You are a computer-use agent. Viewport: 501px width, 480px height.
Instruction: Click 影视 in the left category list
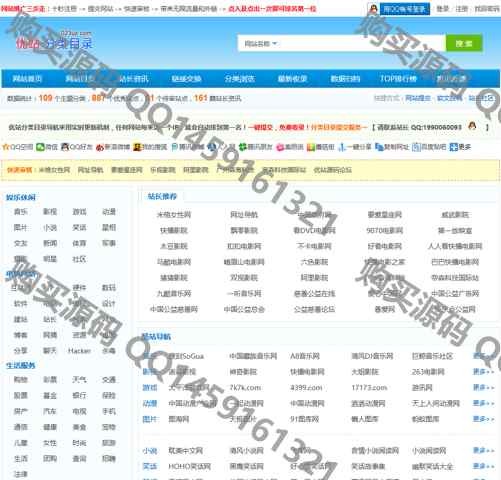coord(50,212)
